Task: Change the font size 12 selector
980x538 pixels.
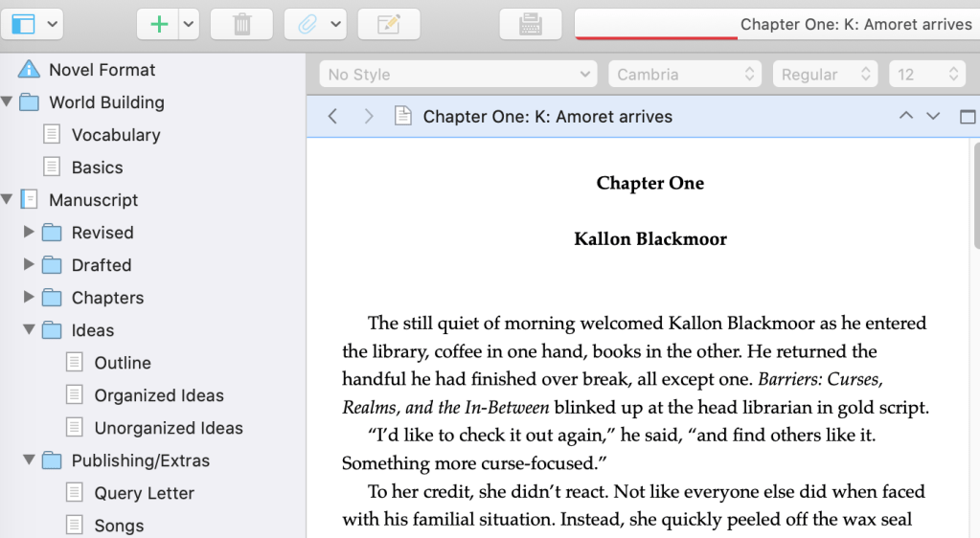Action: coord(926,75)
